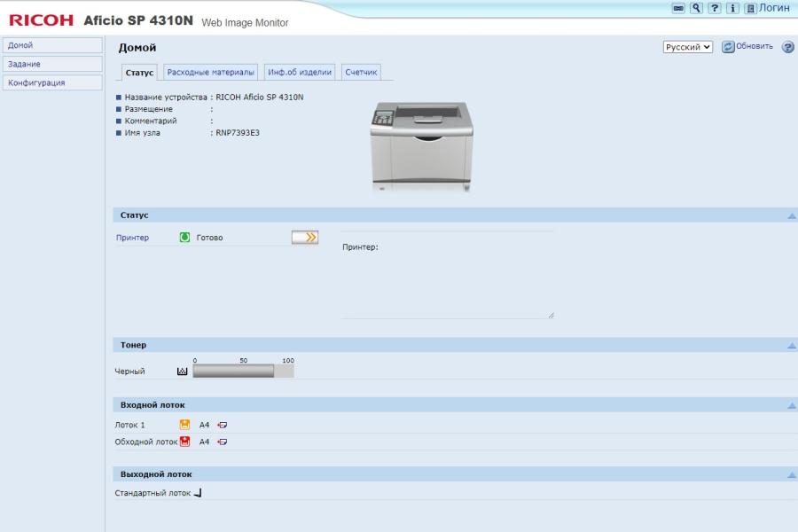Click the refresh arrows icon beside Обновить
798x532 pixels.
tap(728, 47)
